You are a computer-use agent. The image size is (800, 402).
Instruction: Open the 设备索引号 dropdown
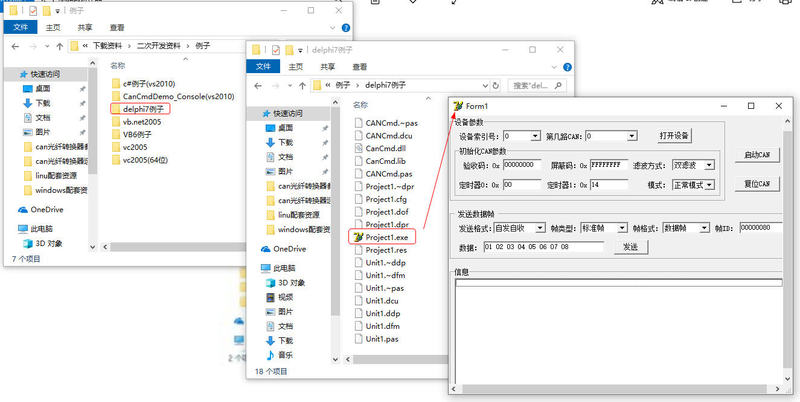[535, 136]
